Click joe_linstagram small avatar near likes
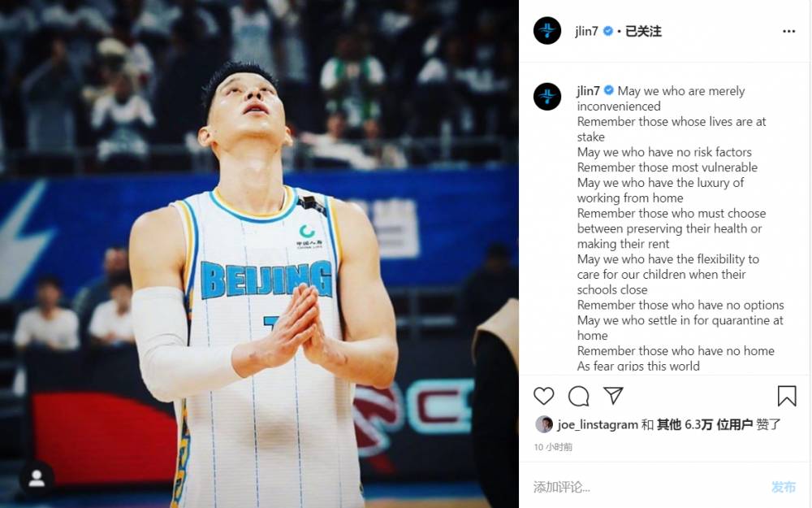 544,424
